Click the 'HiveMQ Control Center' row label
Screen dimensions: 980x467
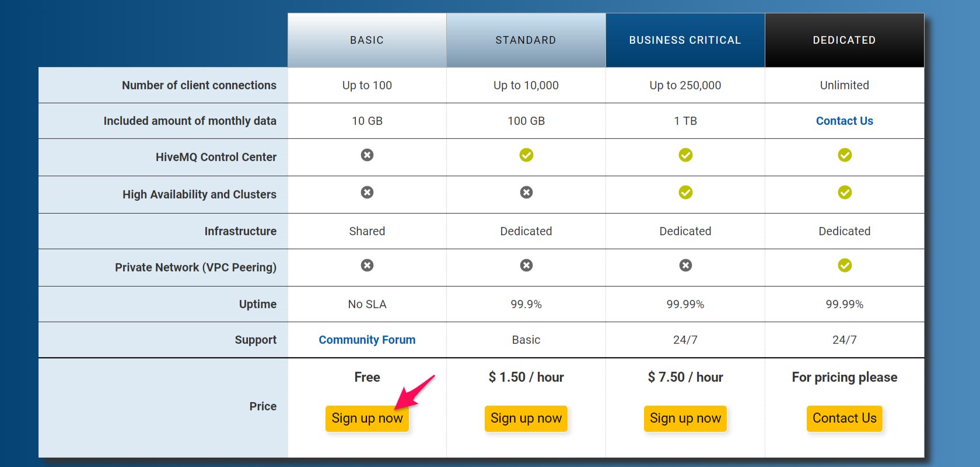click(x=216, y=157)
